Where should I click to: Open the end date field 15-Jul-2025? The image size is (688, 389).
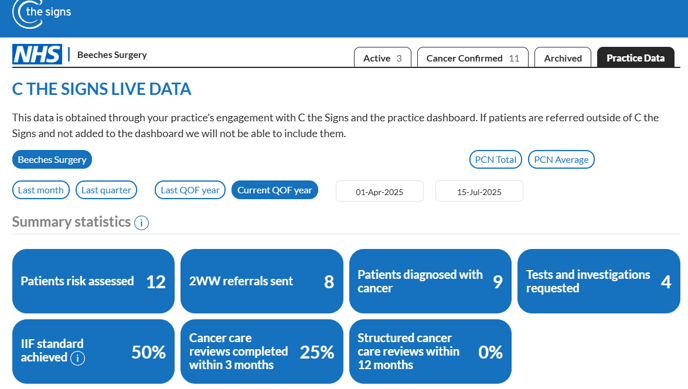[479, 192]
